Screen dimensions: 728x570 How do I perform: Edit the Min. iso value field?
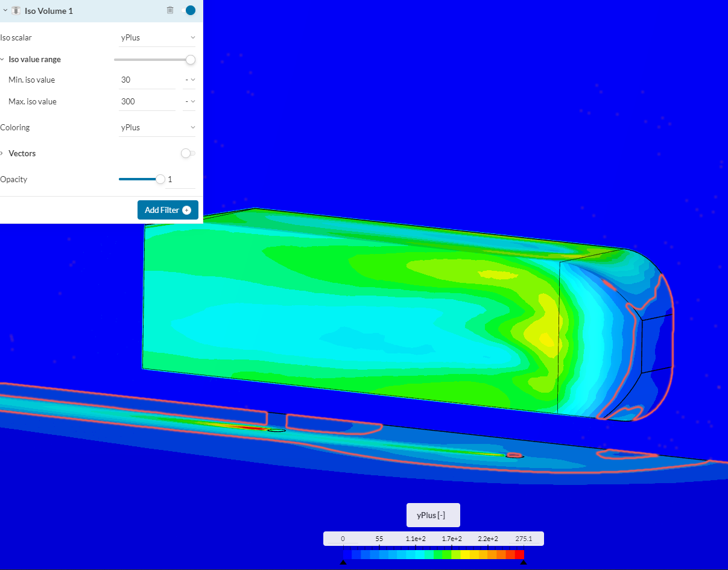click(x=147, y=80)
